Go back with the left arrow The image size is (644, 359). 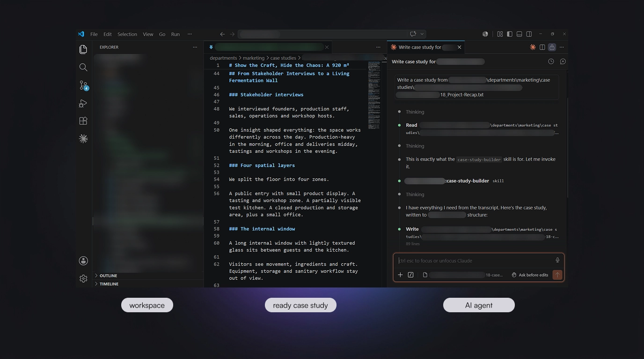click(x=222, y=34)
